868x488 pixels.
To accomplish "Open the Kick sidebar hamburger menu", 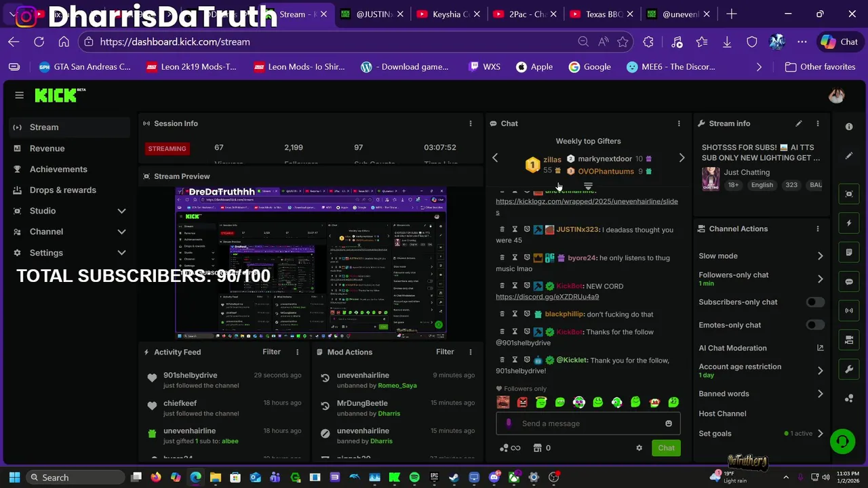I will (x=19, y=95).
